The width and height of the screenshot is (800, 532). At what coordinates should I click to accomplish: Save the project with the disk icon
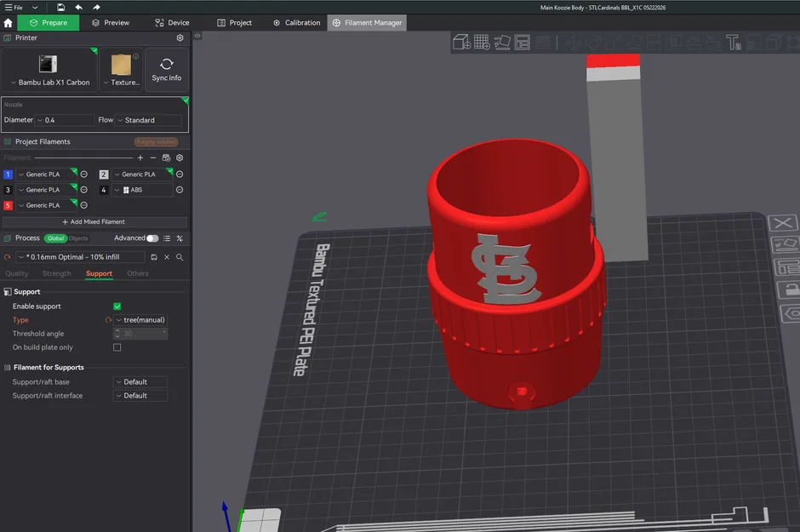point(60,7)
